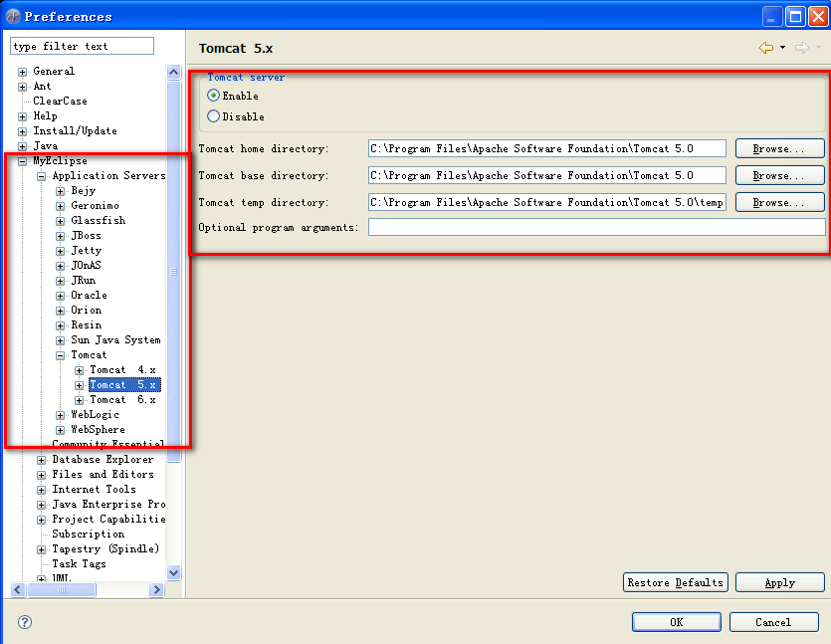This screenshot has width=831, height=644.
Task: Confirm with the OK button
Action: (677, 622)
